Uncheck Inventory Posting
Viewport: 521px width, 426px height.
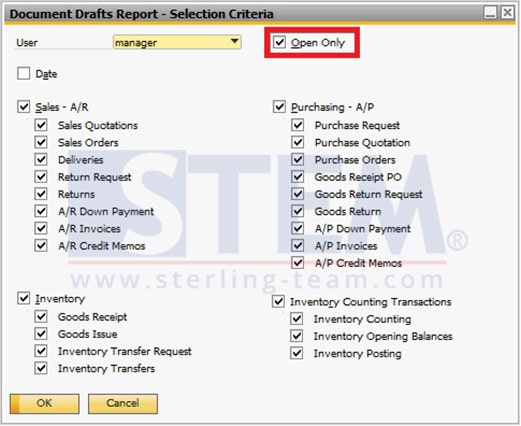pyautogui.click(x=297, y=353)
